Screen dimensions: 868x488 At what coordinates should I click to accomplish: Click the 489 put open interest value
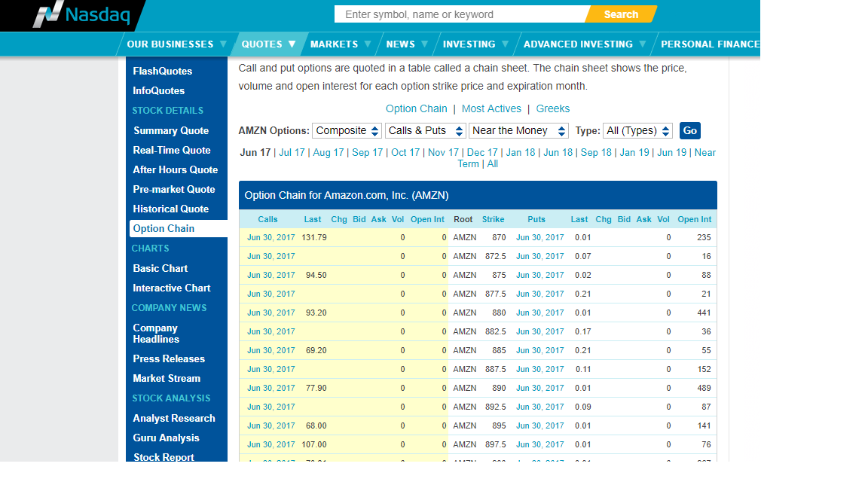pos(704,388)
